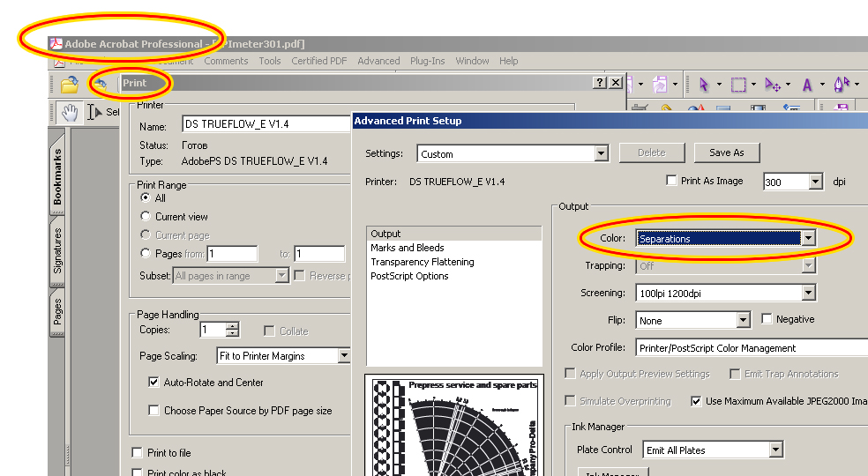Open the Comments menu

point(226,61)
